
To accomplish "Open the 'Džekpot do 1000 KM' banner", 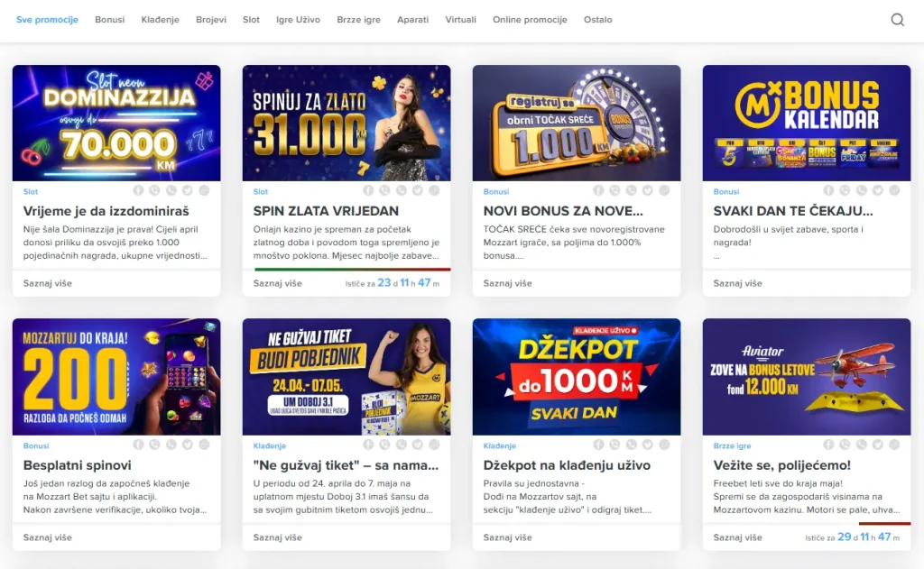I will (577, 377).
